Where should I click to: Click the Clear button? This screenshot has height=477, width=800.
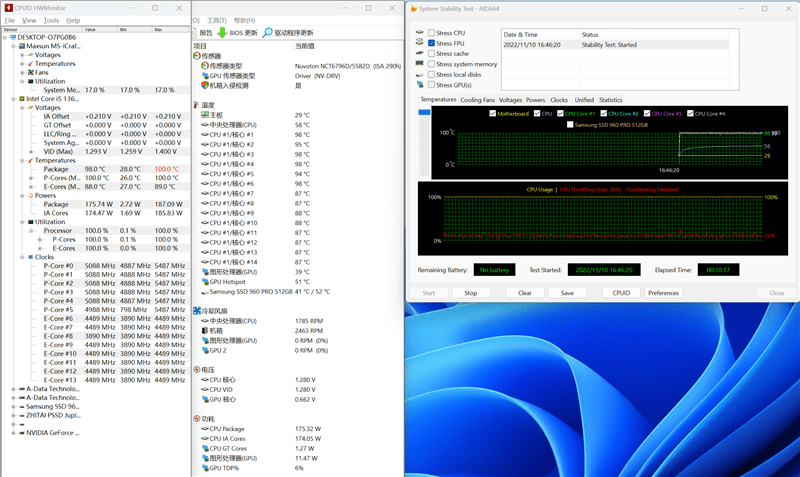pos(525,293)
